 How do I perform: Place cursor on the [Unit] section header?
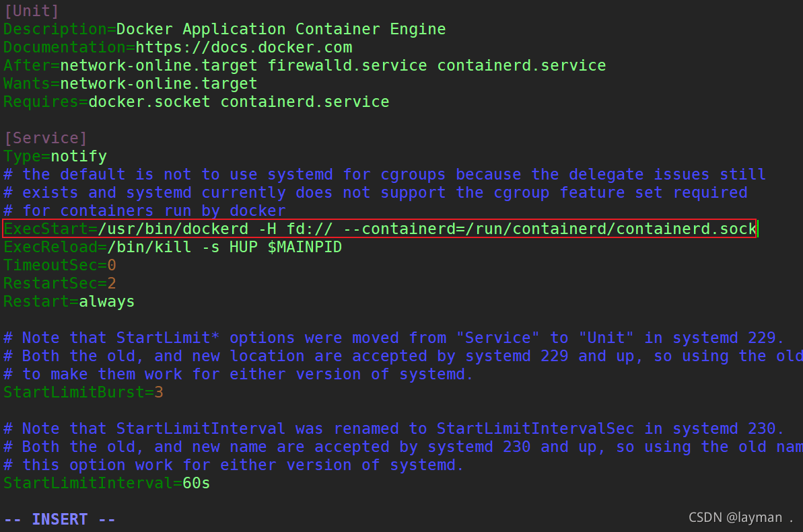(32, 11)
